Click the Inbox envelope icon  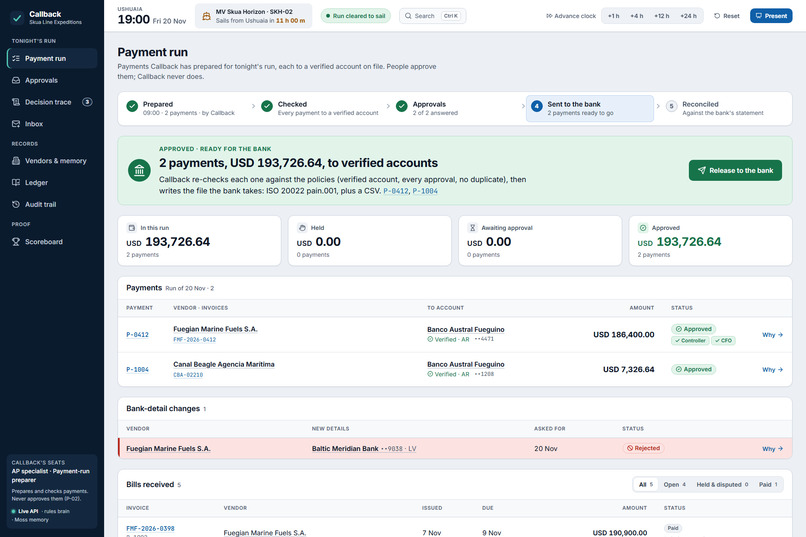(16, 124)
